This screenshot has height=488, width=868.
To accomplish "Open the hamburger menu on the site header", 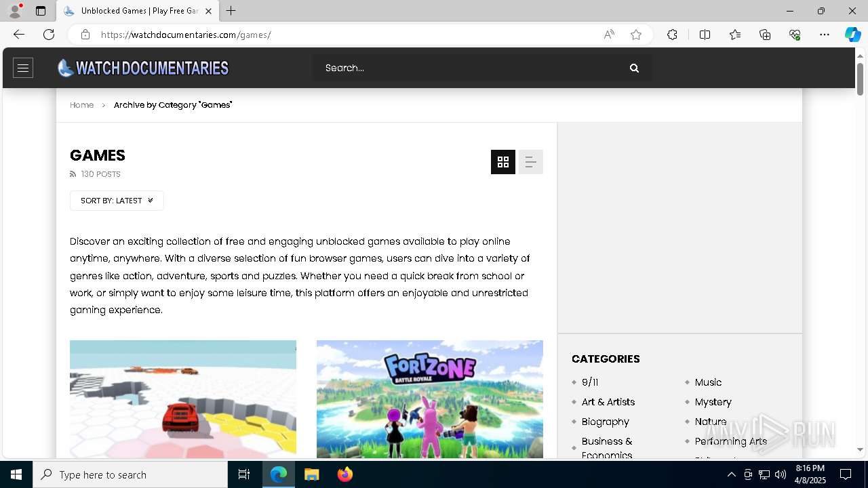I will pos(23,68).
